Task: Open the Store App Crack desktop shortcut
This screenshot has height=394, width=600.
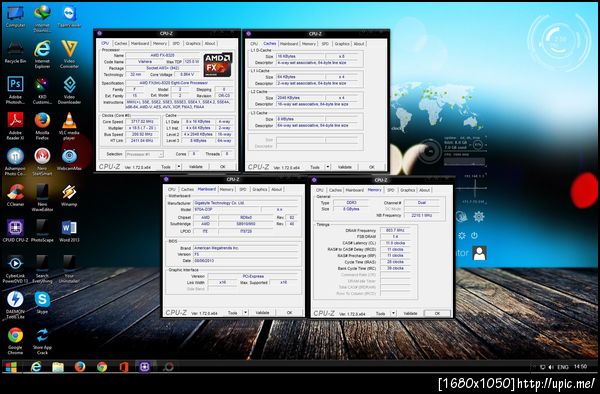Action: pos(42,340)
